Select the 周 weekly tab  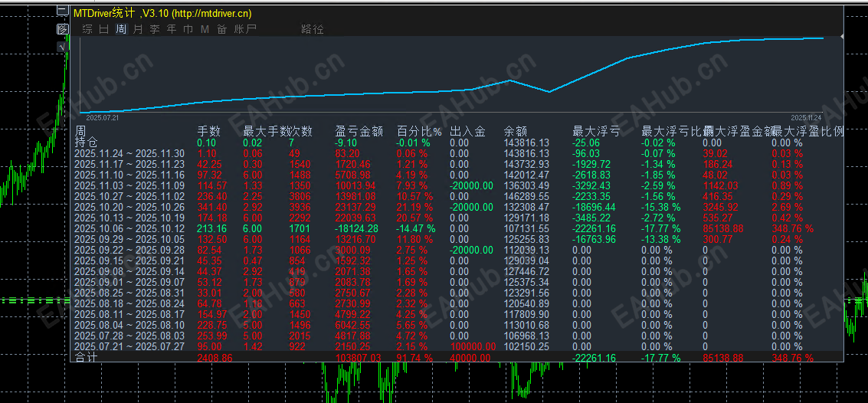pos(121,29)
